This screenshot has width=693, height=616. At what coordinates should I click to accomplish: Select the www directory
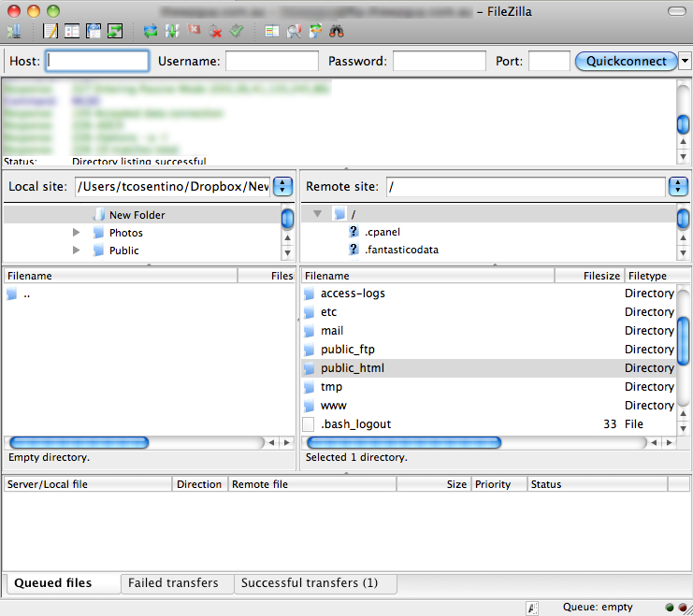[x=488, y=406]
